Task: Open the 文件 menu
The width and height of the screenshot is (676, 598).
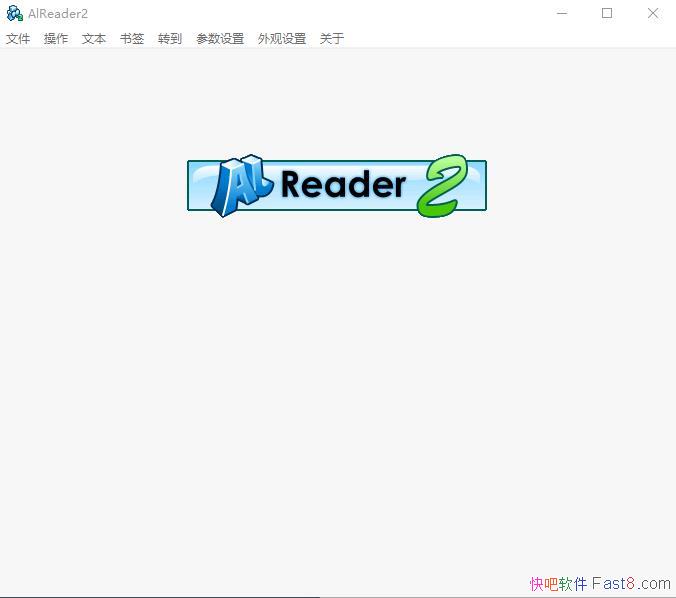Action: pos(18,39)
